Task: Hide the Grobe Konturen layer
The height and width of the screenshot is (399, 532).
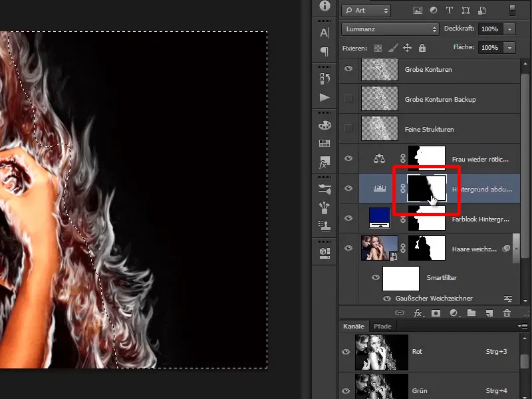Action: (348, 68)
